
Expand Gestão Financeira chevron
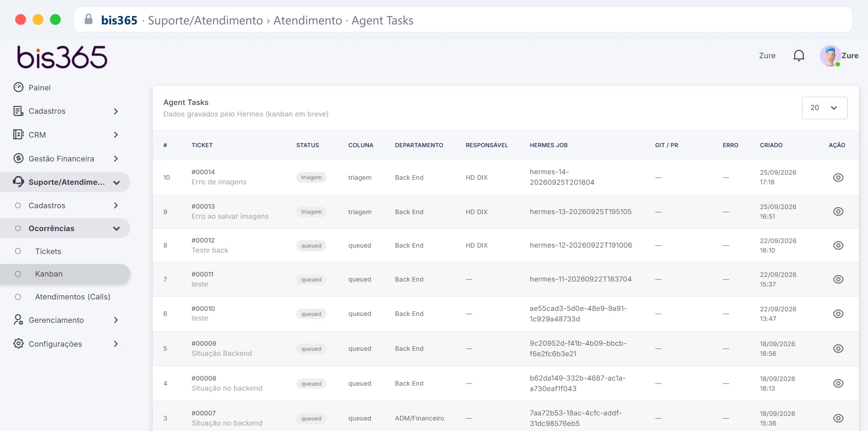tap(116, 159)
